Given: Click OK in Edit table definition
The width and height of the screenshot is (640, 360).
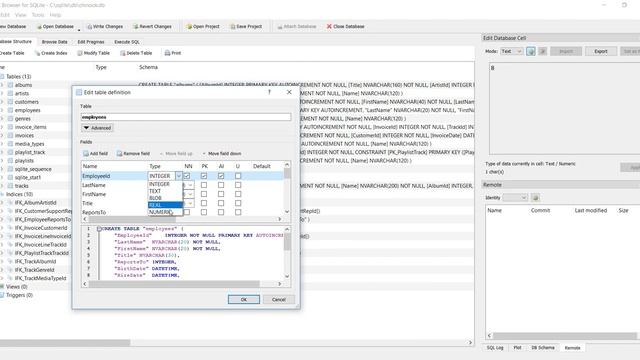Looking at the screenshot, I should click(x=244, y=300).
